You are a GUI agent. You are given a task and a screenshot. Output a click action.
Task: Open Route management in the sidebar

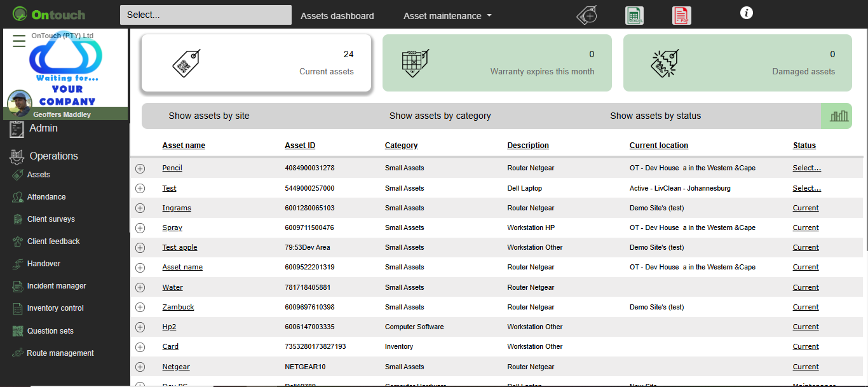[60, 353]
